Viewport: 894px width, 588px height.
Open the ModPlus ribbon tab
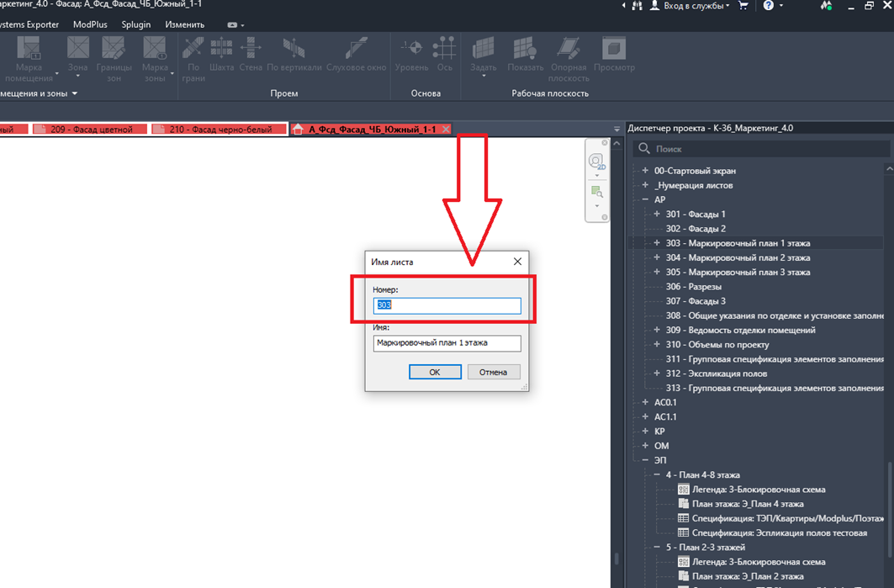click(90, 24)
